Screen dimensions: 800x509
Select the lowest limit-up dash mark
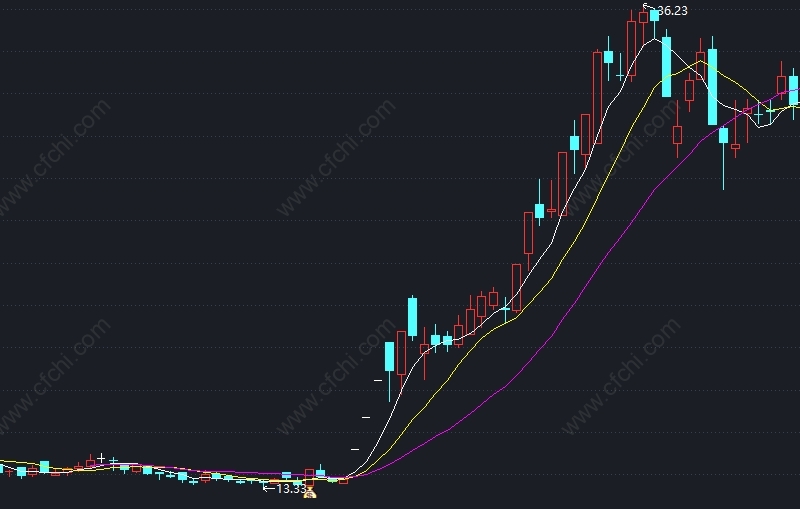355,449
